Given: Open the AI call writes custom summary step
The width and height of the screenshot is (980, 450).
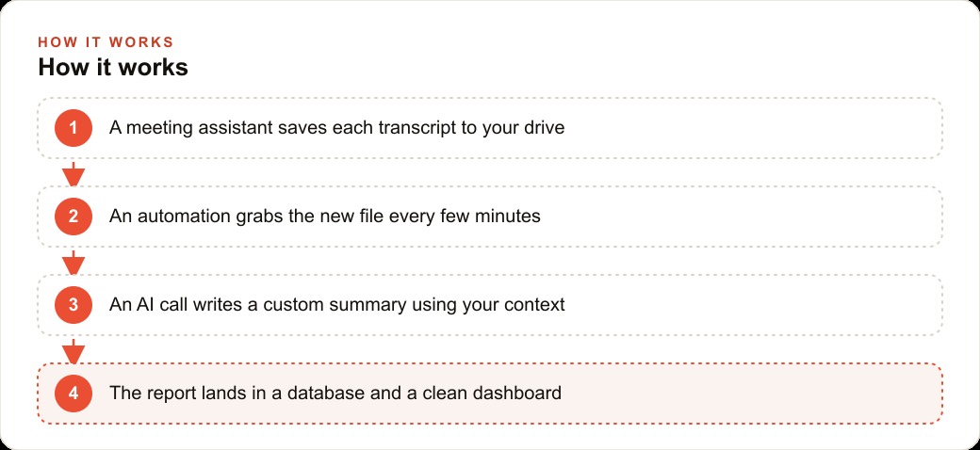Looking at the screenshot, I should click(x=490, y=305).
